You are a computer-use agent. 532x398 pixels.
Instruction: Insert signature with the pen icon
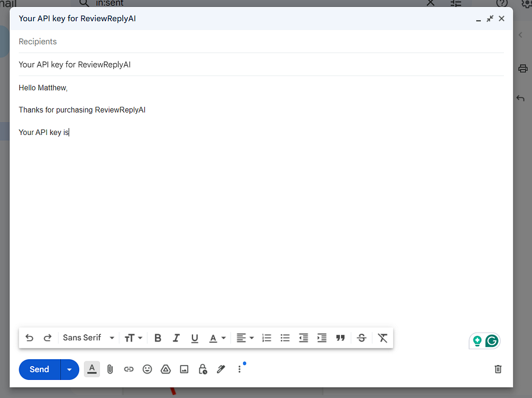[221, 369]
